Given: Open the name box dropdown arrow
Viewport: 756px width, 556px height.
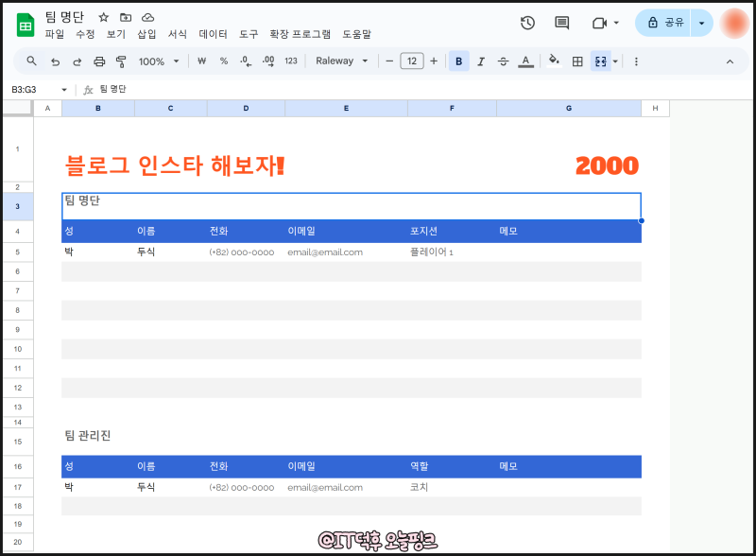Looking at the screenshot, I should [64, 90].
